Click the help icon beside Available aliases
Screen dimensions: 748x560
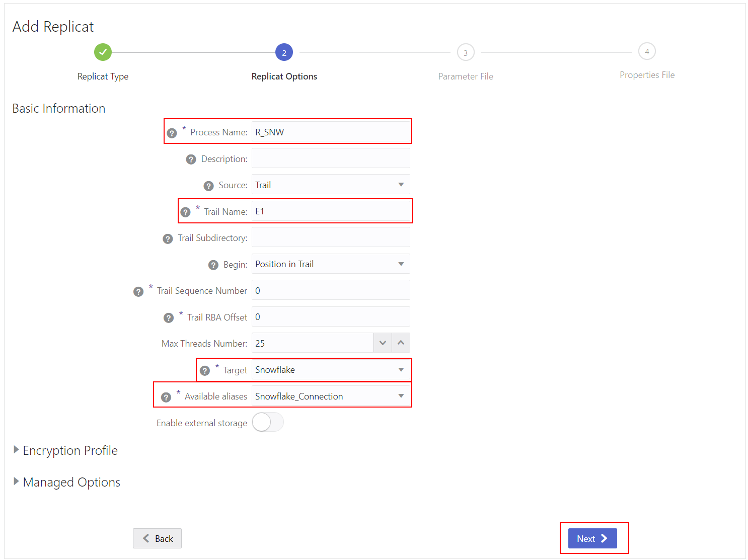point(166,397)
